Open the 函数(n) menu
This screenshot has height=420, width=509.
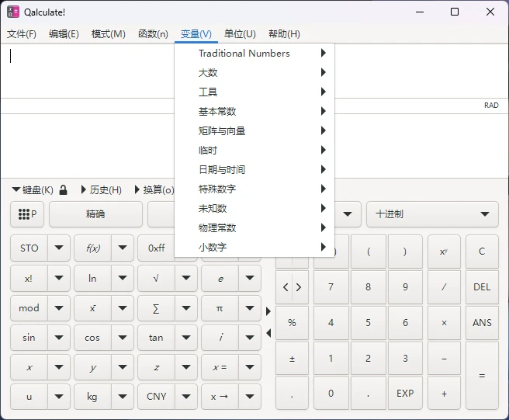coord(153,34)
